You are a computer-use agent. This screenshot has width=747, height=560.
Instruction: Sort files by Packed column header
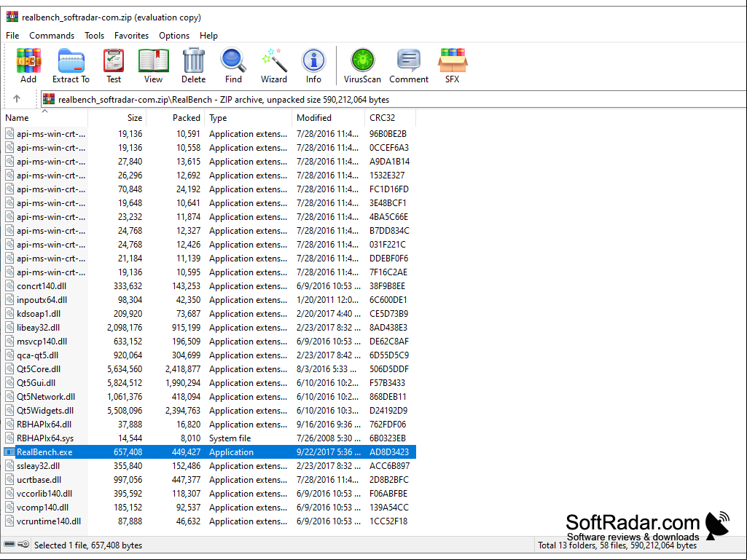pyautogui.click(x=176, y=118)
